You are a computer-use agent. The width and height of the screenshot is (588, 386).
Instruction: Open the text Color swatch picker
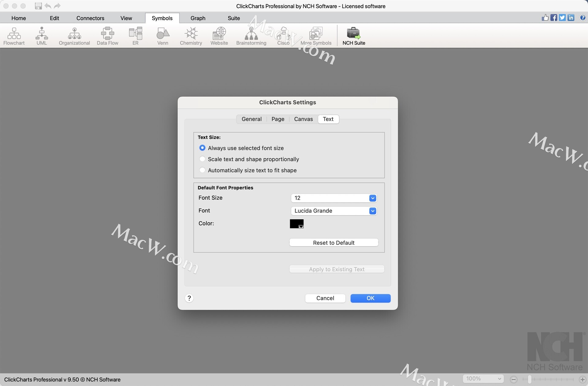296,224
